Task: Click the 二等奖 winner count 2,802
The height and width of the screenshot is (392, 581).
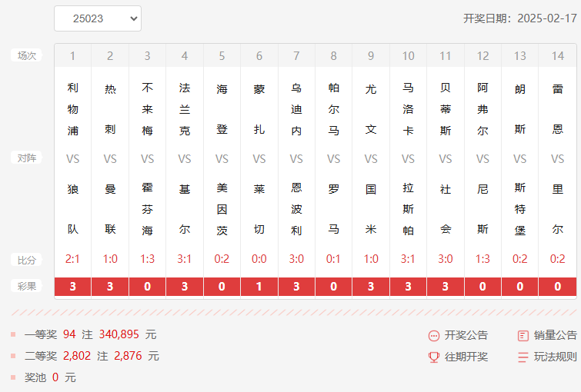Action: pyautogui.click(x=77, y=356)
